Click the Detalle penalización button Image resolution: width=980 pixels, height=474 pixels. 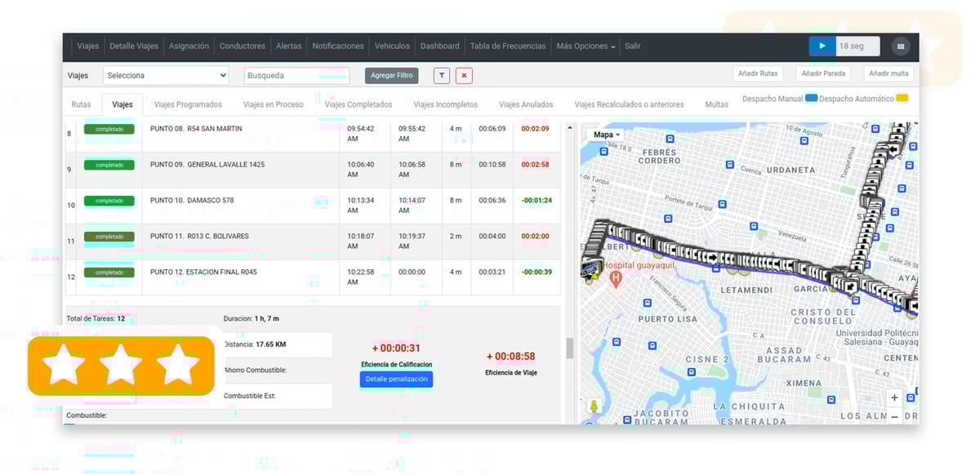396,379
